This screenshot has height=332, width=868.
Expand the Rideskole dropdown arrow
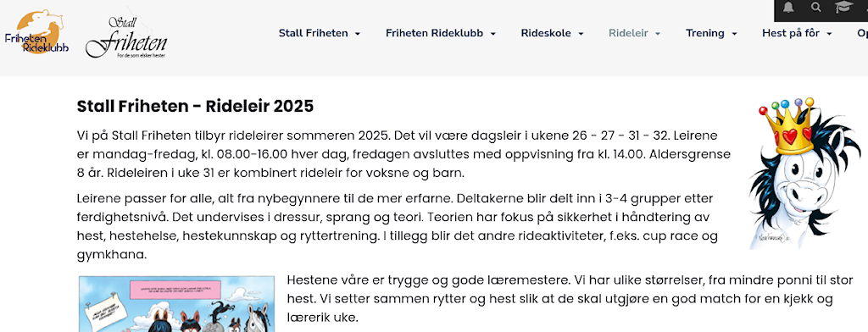pyautogui.click(x=581, y=34)
